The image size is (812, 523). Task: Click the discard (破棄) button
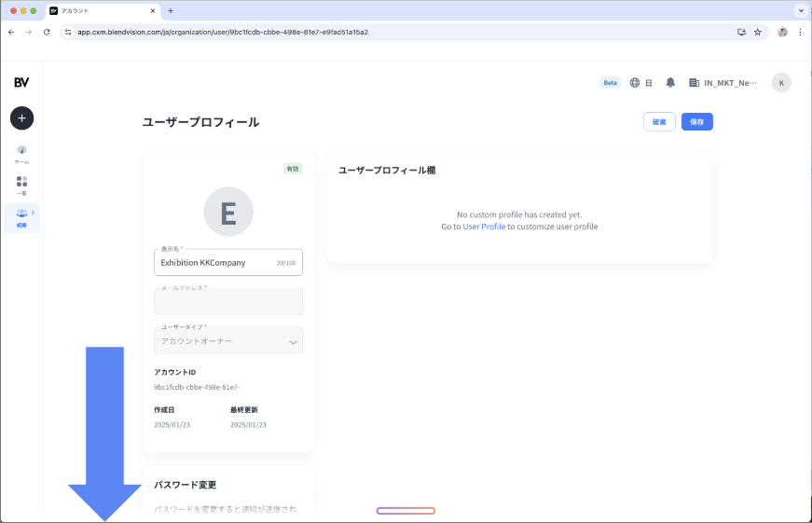[x=659, y=122]
